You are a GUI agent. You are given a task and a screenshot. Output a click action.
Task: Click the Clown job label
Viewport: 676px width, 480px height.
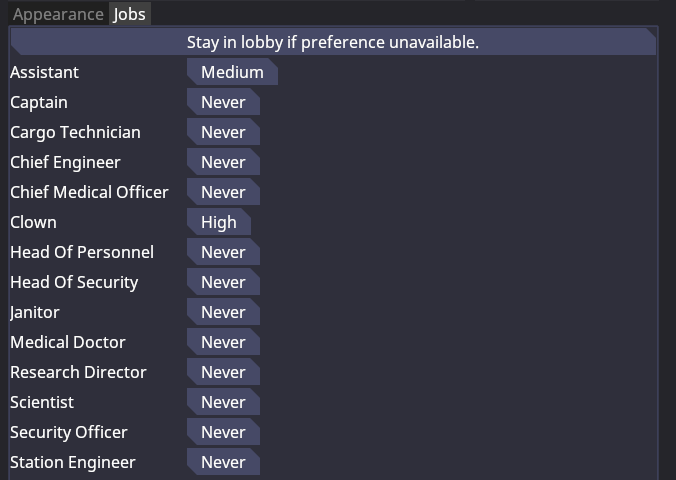click(33, 222)
